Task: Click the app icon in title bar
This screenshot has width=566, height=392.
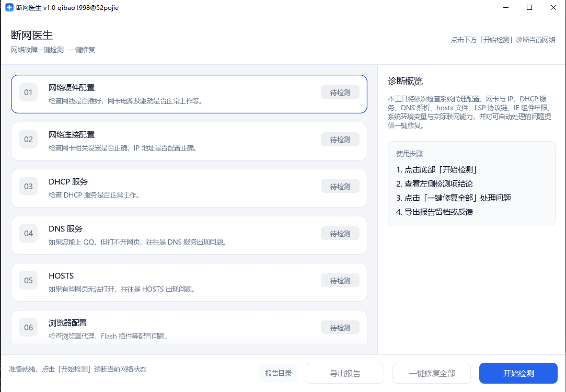Action: pos(9,8)
